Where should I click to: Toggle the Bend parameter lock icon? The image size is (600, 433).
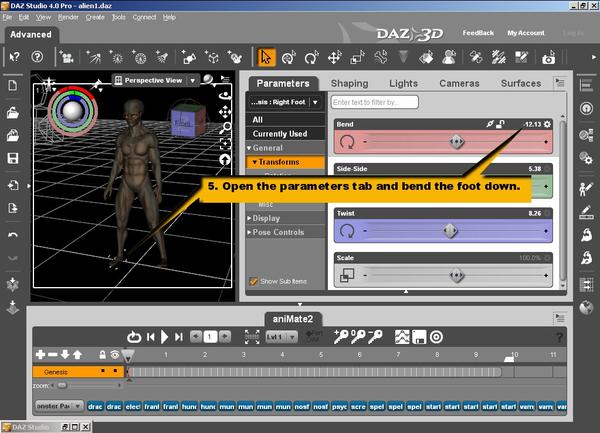pos(500,124)
